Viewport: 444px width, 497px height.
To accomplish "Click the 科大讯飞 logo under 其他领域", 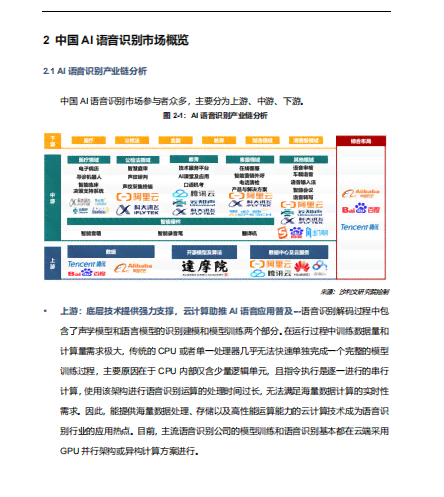I will pos(302,221).
